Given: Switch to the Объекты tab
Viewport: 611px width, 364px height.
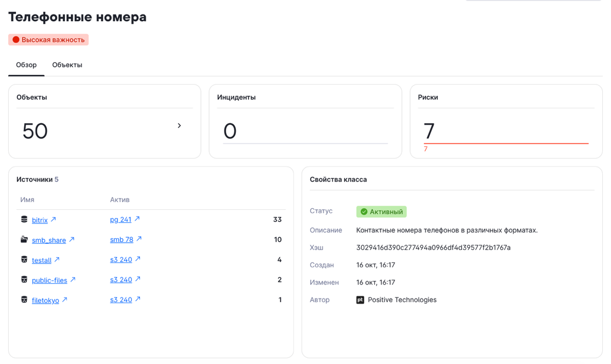Looking at the screenshot, I should click(x=67, y=65).
